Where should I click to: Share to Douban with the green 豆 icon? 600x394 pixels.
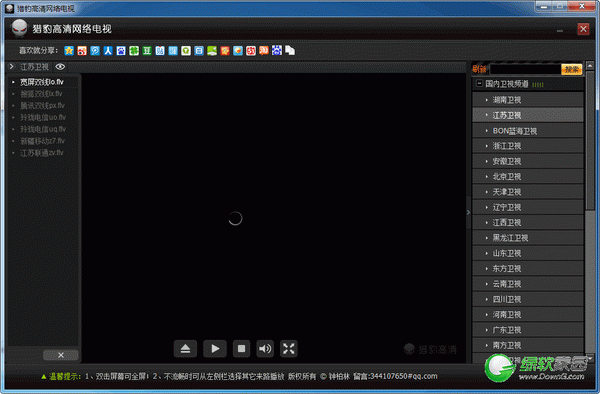[147, 50]
